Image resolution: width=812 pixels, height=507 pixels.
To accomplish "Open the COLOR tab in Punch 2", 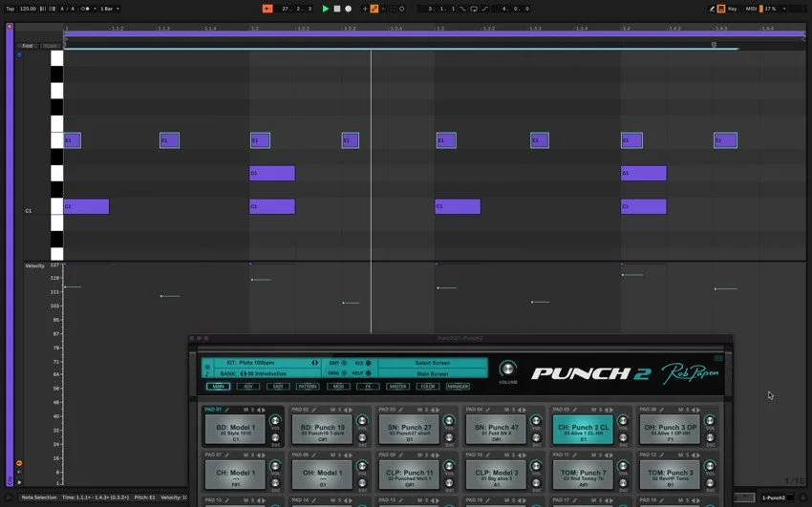I will point(428,387).
